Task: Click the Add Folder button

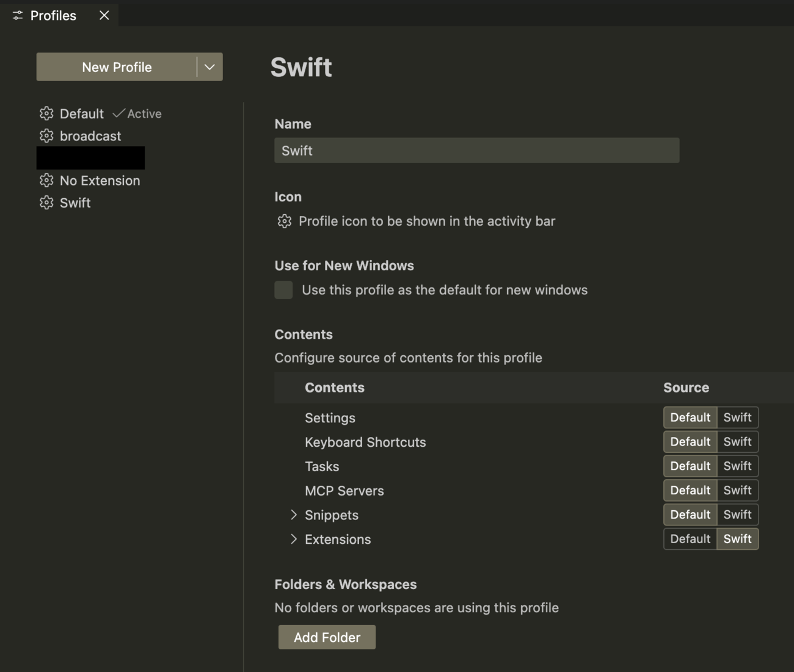Action: point(327,637)
